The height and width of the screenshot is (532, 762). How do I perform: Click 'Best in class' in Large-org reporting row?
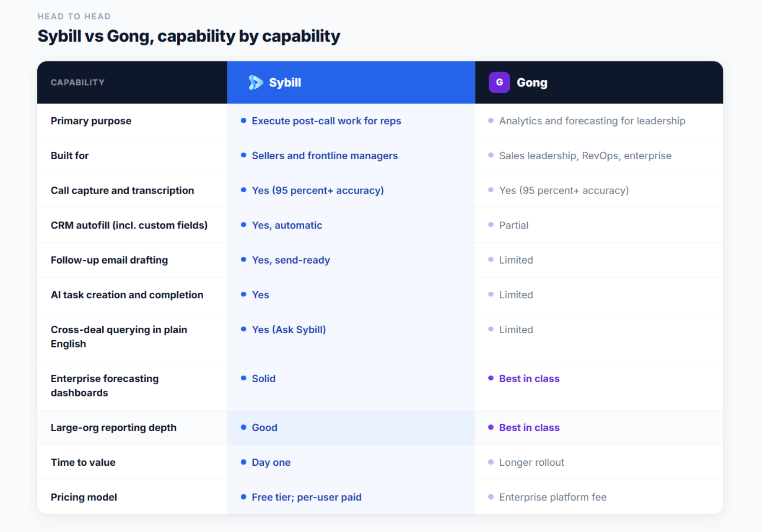pos(529,428)
